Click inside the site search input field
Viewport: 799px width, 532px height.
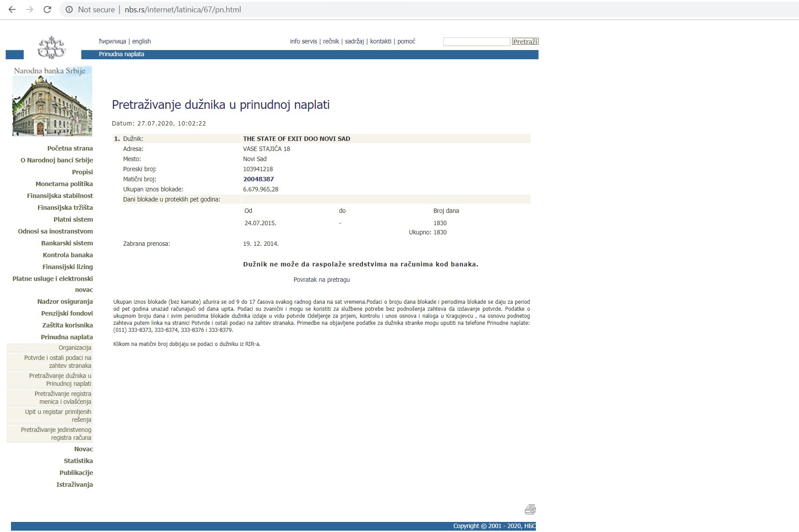(476, 41)
